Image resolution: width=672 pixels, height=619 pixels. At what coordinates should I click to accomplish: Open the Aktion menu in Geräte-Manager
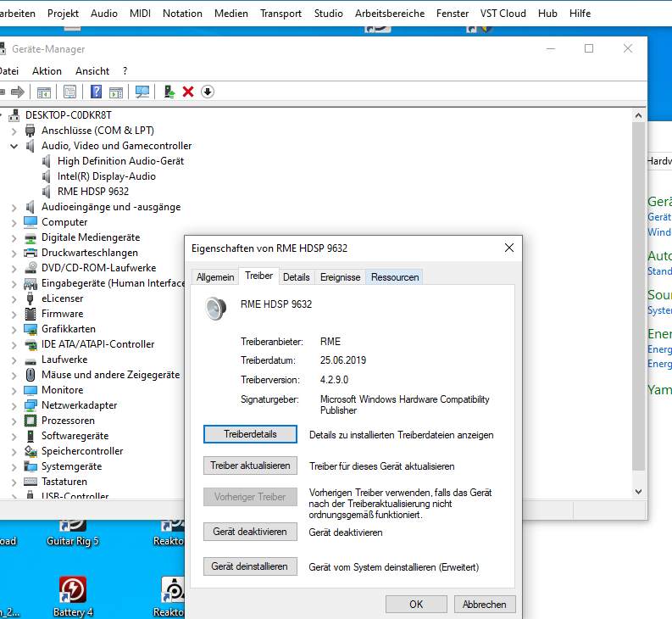[x=47, y=71]
